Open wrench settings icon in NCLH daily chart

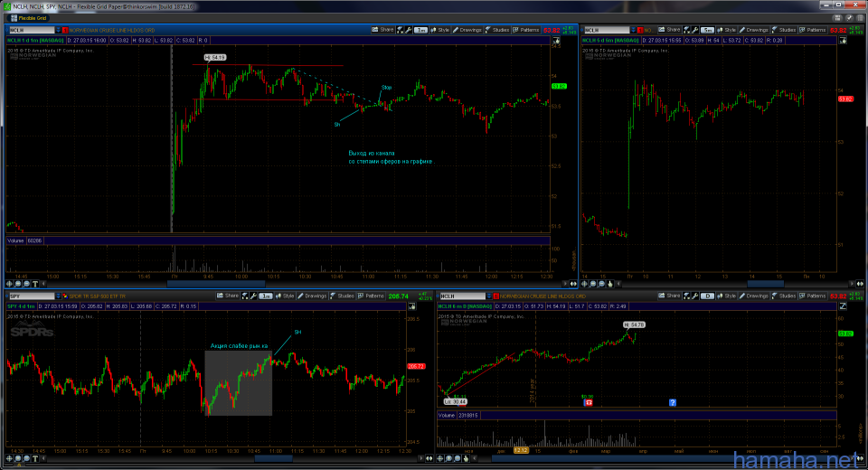[x=694, y=296]
